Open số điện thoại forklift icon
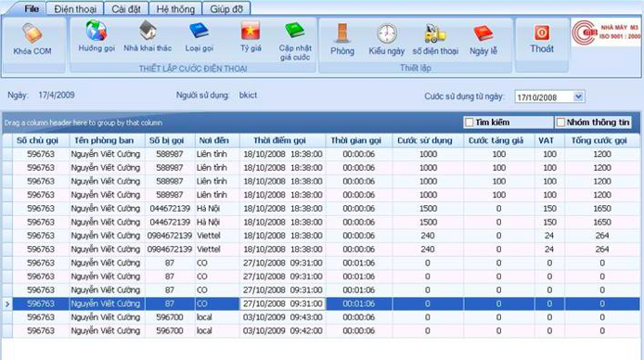 435,33
